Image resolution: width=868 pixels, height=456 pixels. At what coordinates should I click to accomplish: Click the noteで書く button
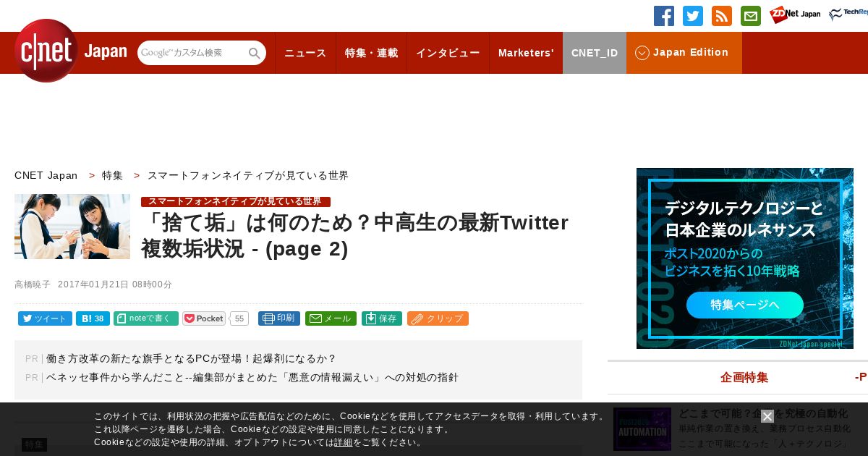pos(146,318)
